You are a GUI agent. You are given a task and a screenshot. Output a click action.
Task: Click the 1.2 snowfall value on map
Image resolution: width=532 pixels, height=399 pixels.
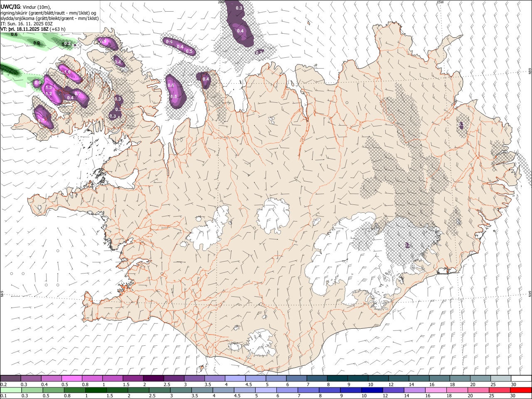point(48,94)
